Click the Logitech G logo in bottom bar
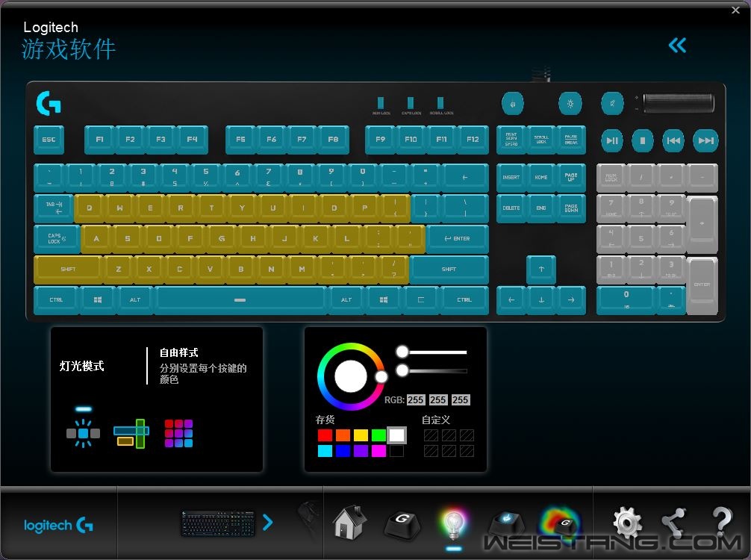The image size is (751, 560). [x=58, y=525]
